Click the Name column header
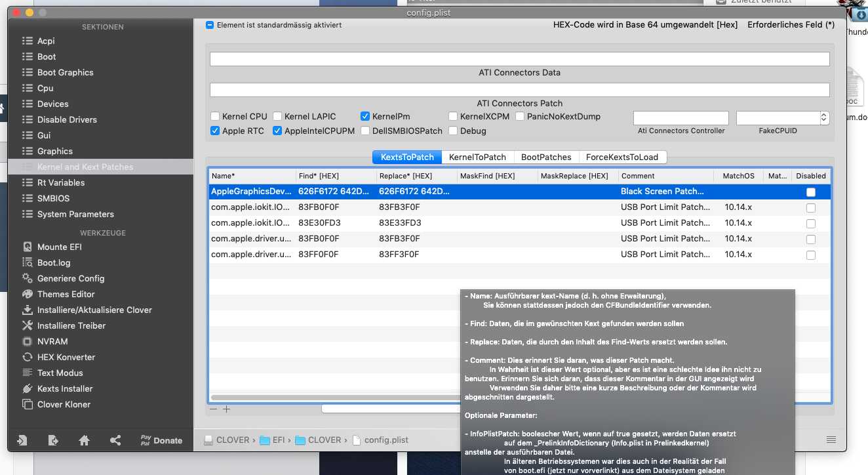868x475 pixels. [252, 176]
